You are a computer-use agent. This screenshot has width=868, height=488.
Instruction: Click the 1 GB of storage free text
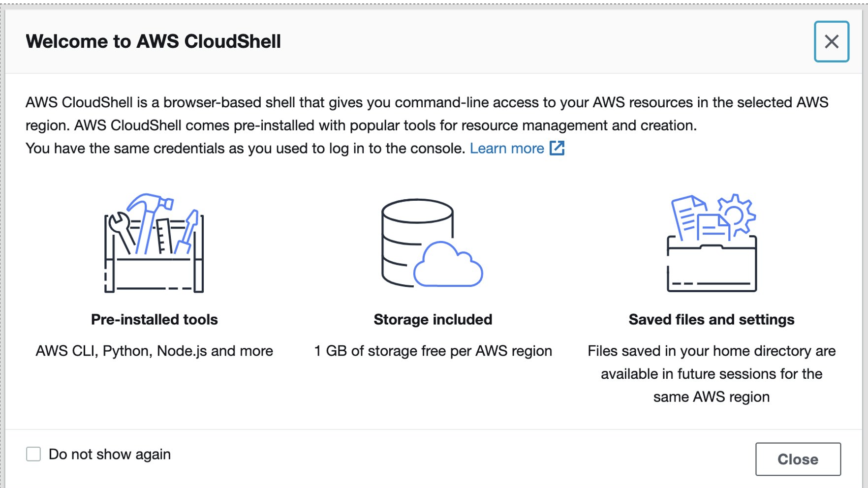pos(433,351)
